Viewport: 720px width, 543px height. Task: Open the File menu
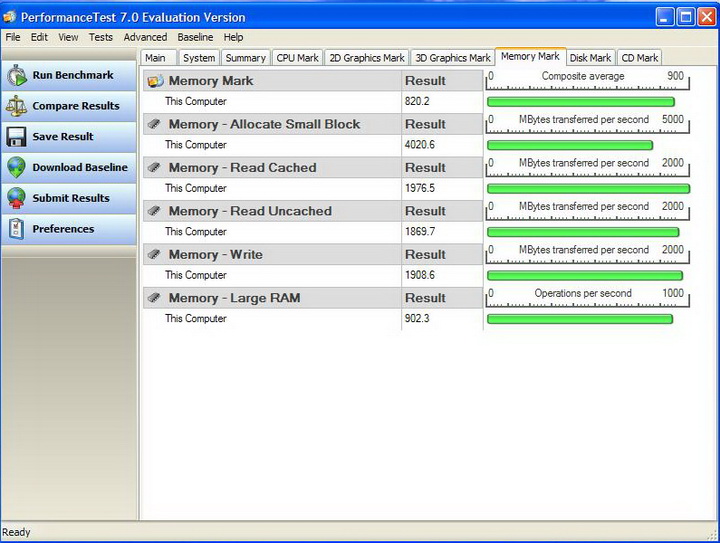point(13,37)
